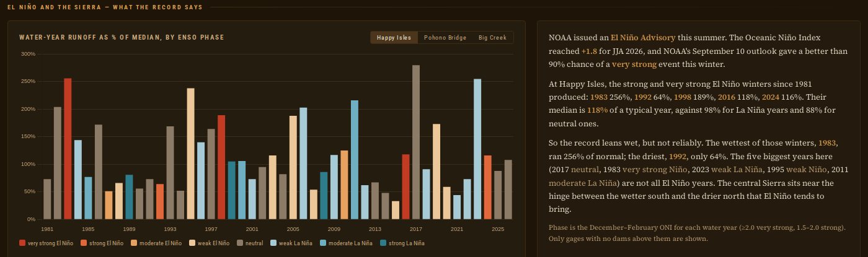Click the '200%' y-axis label
868x257 pixels.
point(29,110)
